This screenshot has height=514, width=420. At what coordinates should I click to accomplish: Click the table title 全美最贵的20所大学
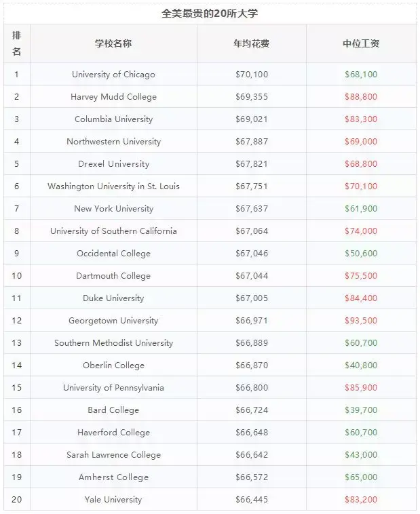point(210,13)
